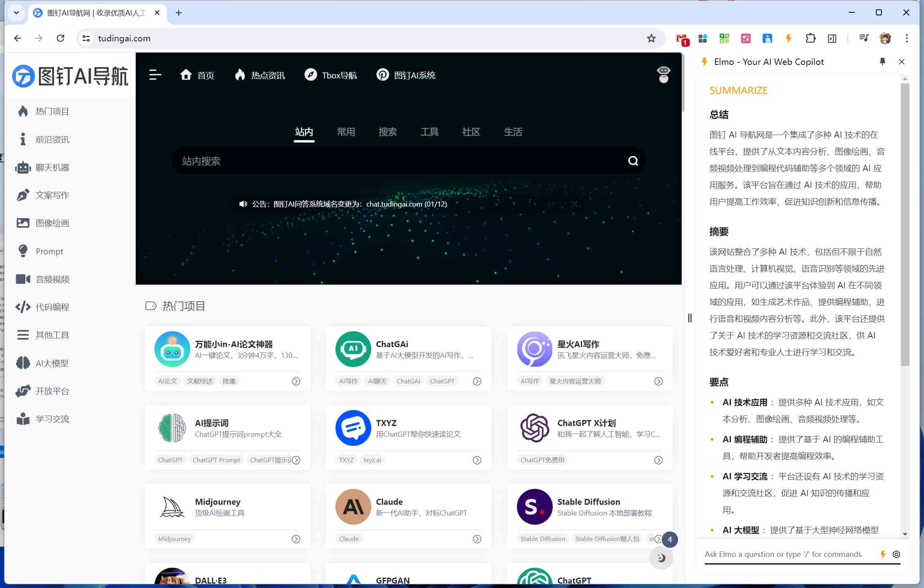Click the AI大模型 sidebar icon
Image resolution: width=924 pixels, height=588 pixels.
click(x=23, y=362)
